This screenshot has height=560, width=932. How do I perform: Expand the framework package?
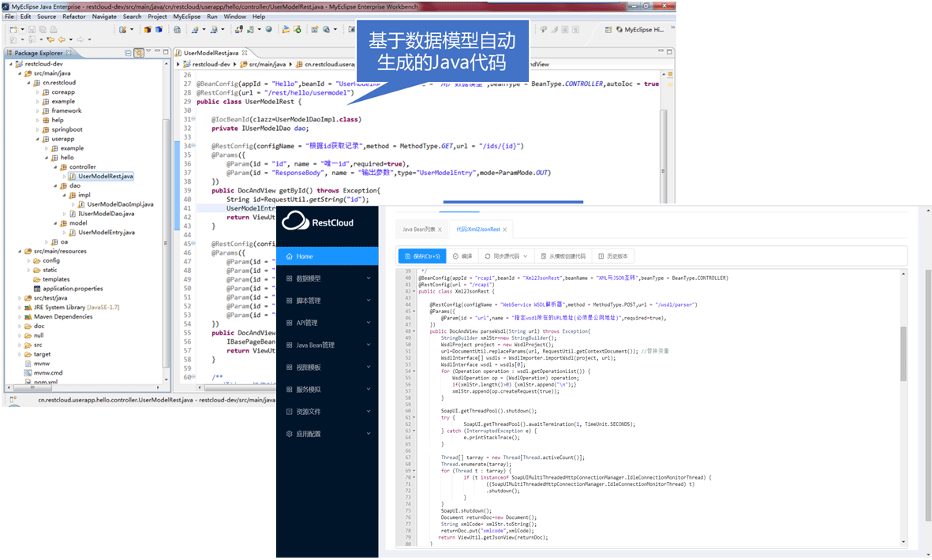(x=37, y=111)
